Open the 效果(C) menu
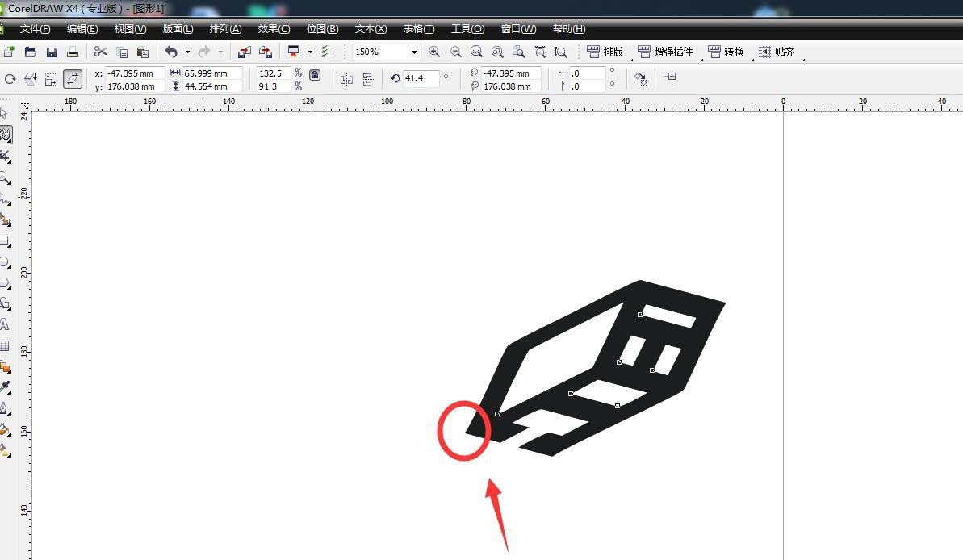The width and height of the screenshot is (963, 560). [x=274, y=29]
